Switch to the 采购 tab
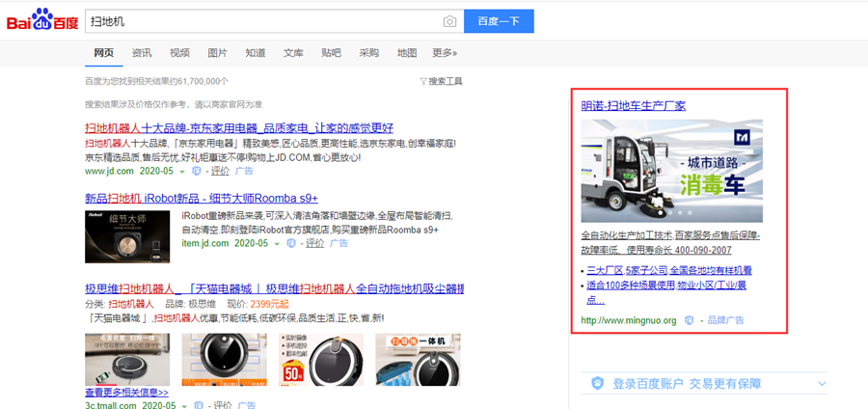868x409 pixels. pos(369,53)
